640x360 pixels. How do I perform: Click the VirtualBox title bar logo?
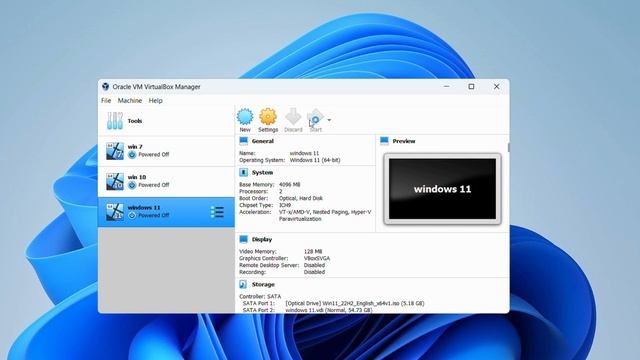coord(106,87)
